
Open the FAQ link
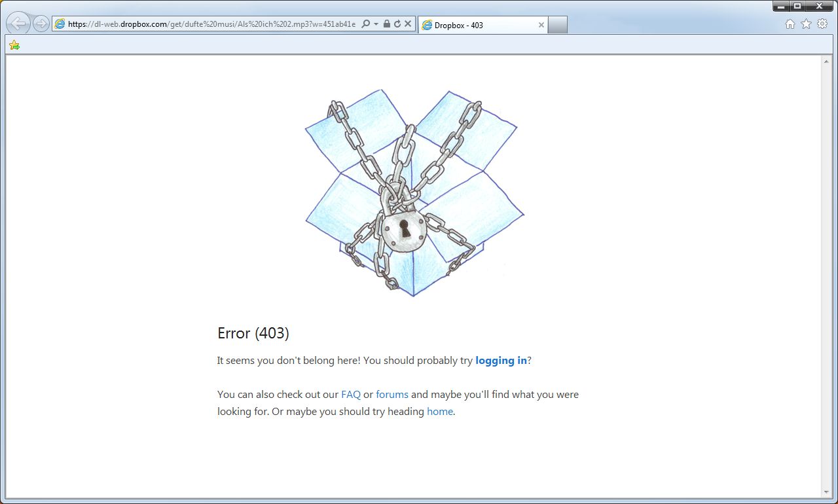(x=351, y=395)
